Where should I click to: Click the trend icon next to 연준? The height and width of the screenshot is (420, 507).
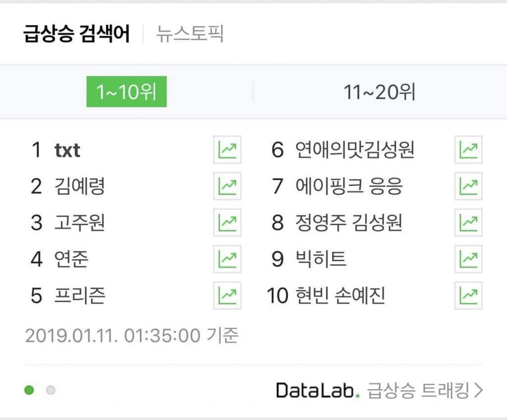[x=227, y=259]
